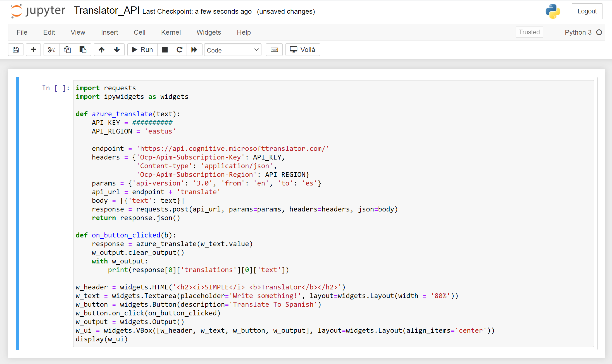Click the Translator_API notebook title to rename
This screenshot has height=364, width=612.
106,10
